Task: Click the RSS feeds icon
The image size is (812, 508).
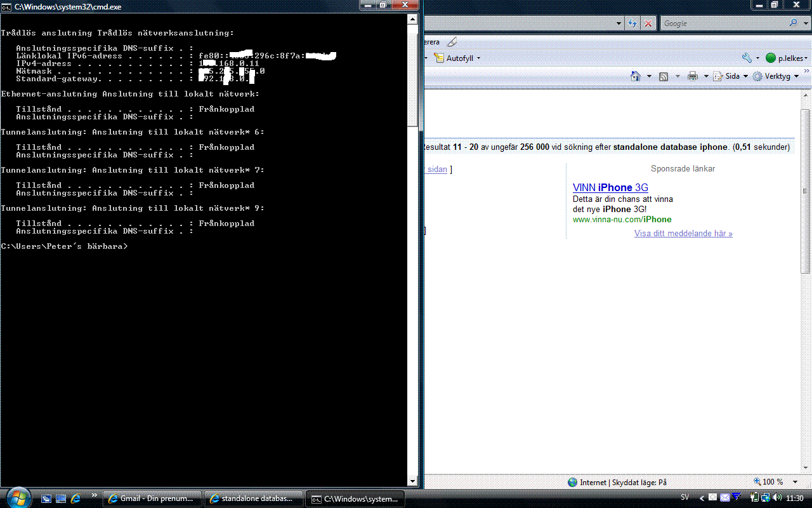Action: coord(664,76)
